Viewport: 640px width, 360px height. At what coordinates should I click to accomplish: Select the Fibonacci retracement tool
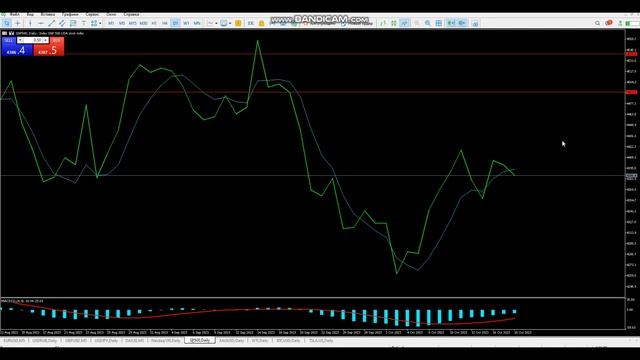tap(73, 23)
